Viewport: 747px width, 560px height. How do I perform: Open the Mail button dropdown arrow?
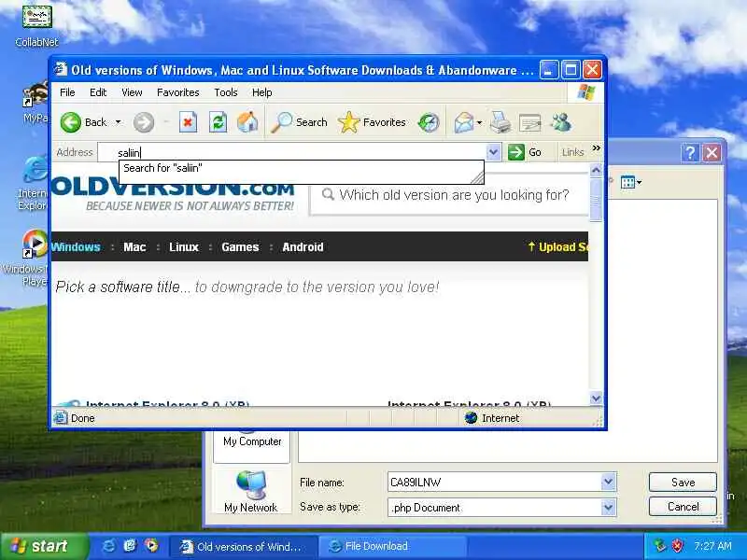coord(480,123)
